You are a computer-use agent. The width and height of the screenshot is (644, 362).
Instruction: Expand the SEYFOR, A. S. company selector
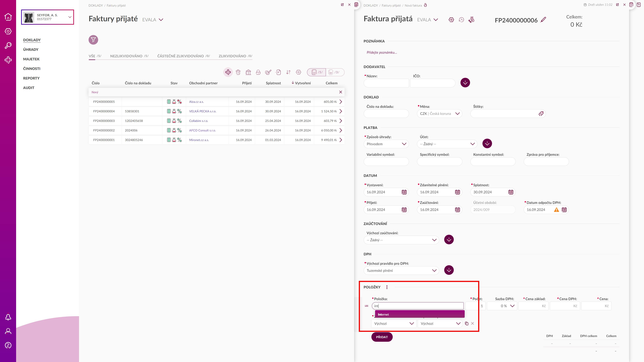(47, 17)
